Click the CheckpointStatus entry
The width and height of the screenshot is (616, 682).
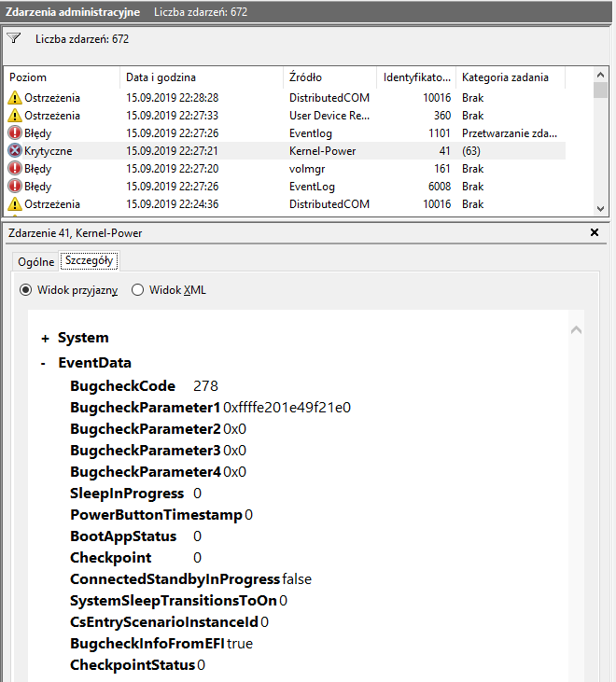tap(137, 665)
